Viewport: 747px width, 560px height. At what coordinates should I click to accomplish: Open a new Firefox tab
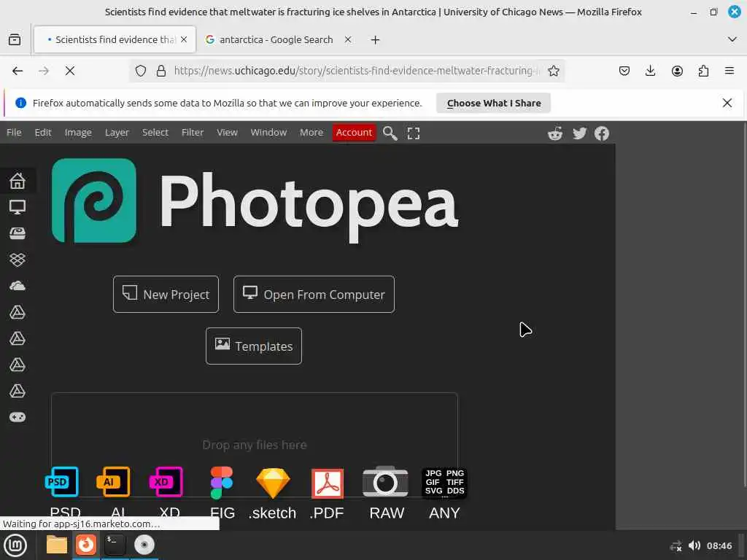pyautogui.click(x=376, y=39)
